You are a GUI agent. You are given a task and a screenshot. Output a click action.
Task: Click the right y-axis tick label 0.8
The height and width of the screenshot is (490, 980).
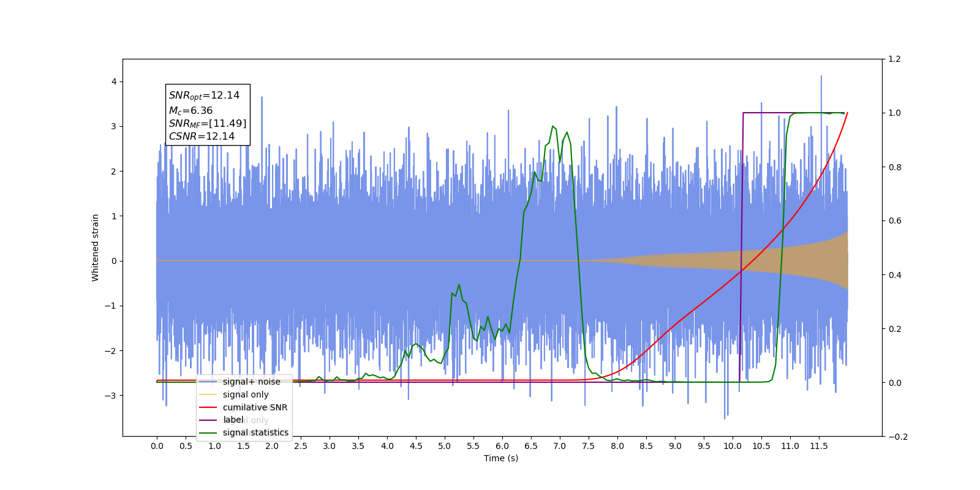(894, 167)
